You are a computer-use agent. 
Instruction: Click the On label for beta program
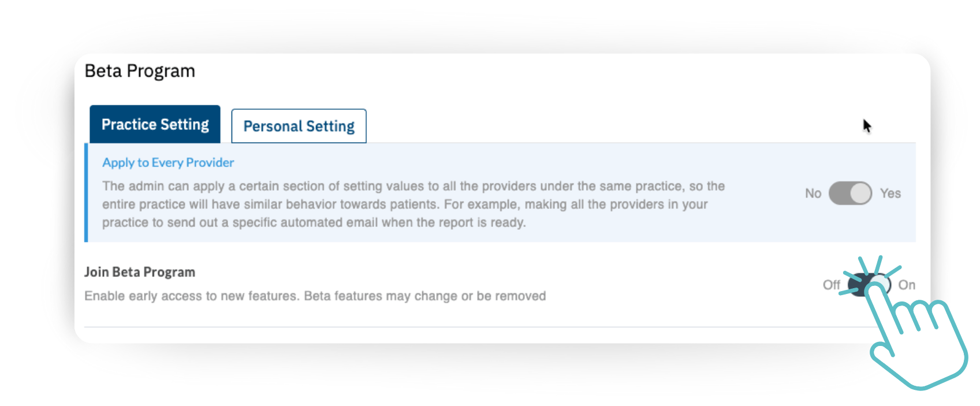coord(907,285)
